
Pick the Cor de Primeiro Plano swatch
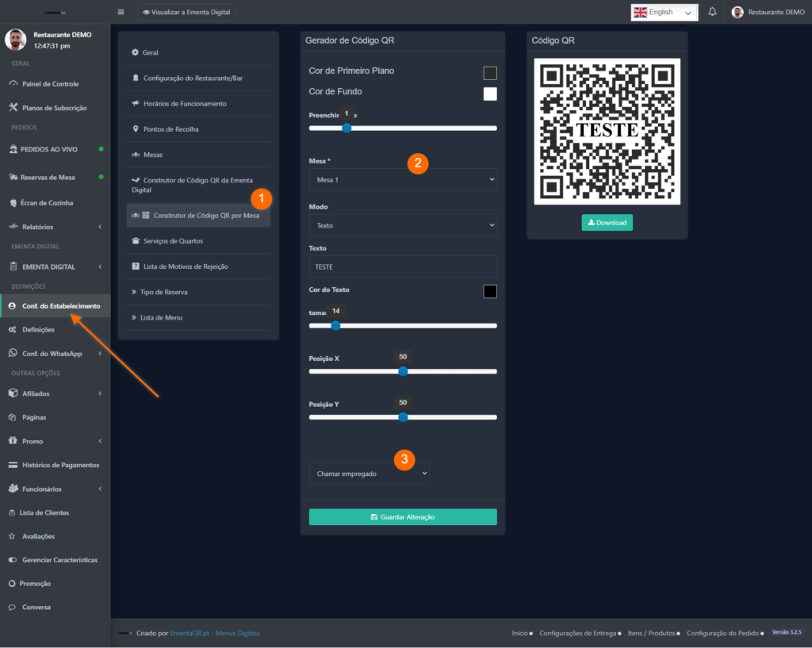[490, 73]
